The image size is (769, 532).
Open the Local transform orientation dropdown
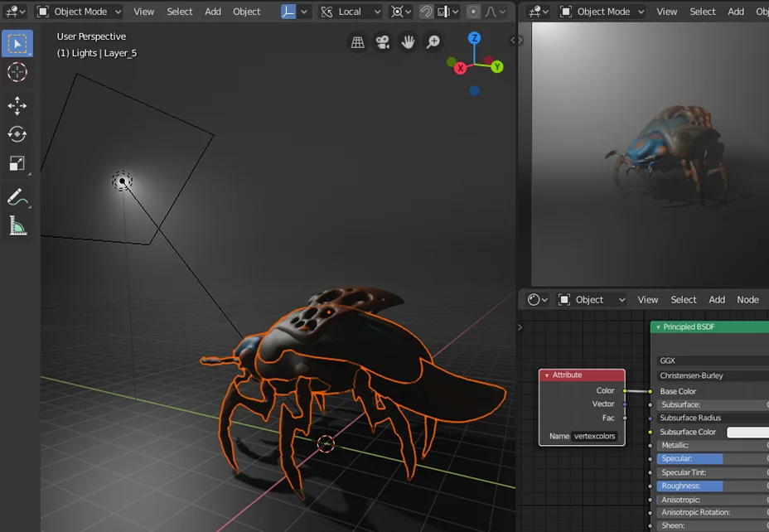[x=350, y=11]
